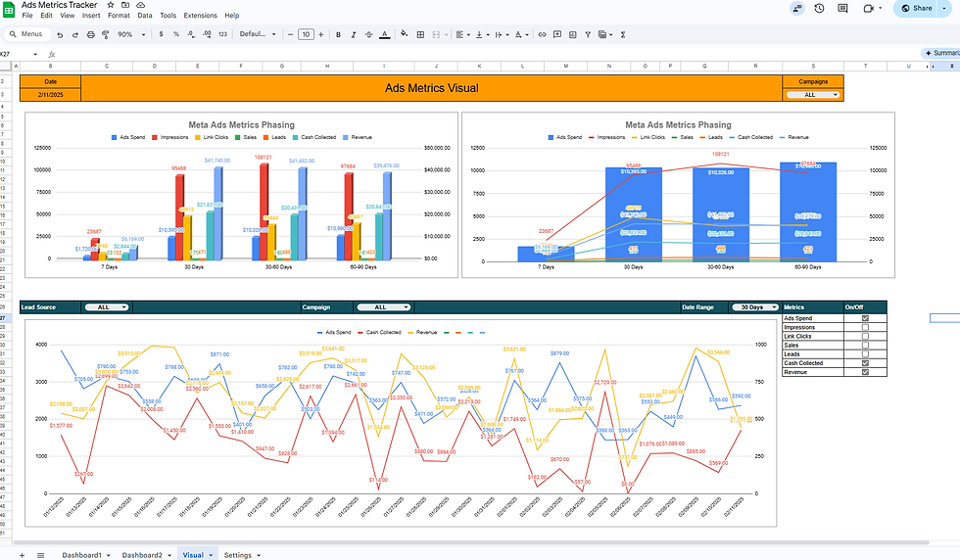960x560 pixels.
Task: Open the Insert menu
Action: (91, 16)
